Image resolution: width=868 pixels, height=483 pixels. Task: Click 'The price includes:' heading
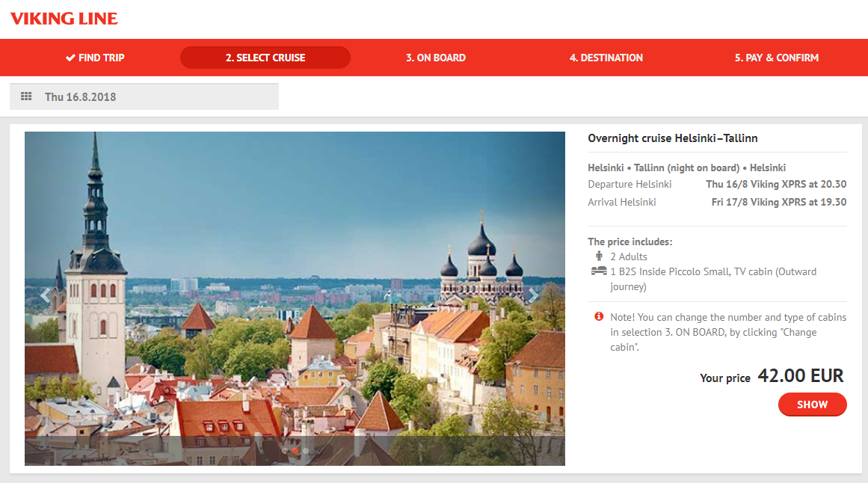pyautogui.click(x=630, y=241)
